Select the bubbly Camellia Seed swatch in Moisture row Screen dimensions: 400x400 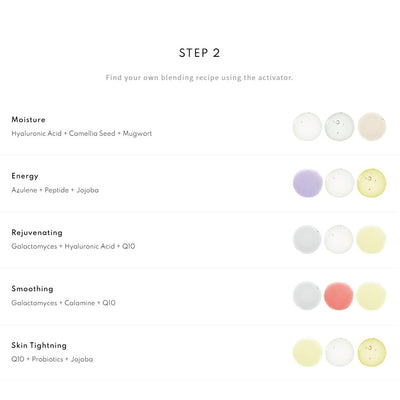click(x=339, y=126)
